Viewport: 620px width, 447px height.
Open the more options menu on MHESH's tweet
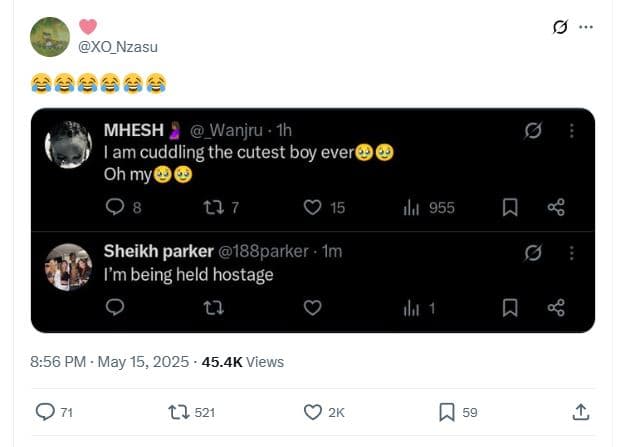pyautogui.click(x=571, y=130)
